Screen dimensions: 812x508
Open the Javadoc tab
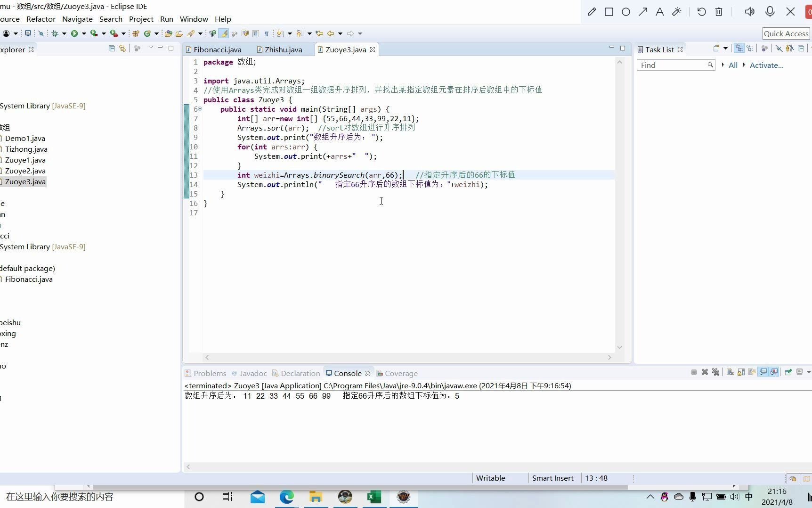click(x=249, y=373)
